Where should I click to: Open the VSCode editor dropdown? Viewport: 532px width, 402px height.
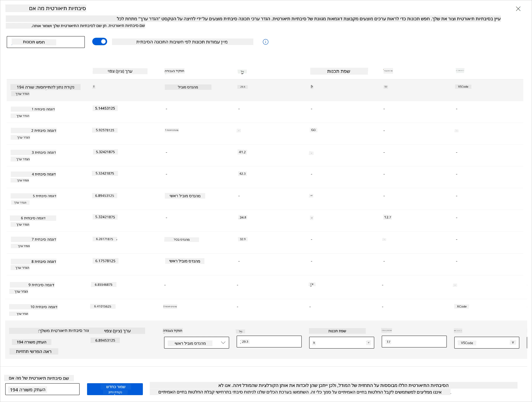pos(487,343)
